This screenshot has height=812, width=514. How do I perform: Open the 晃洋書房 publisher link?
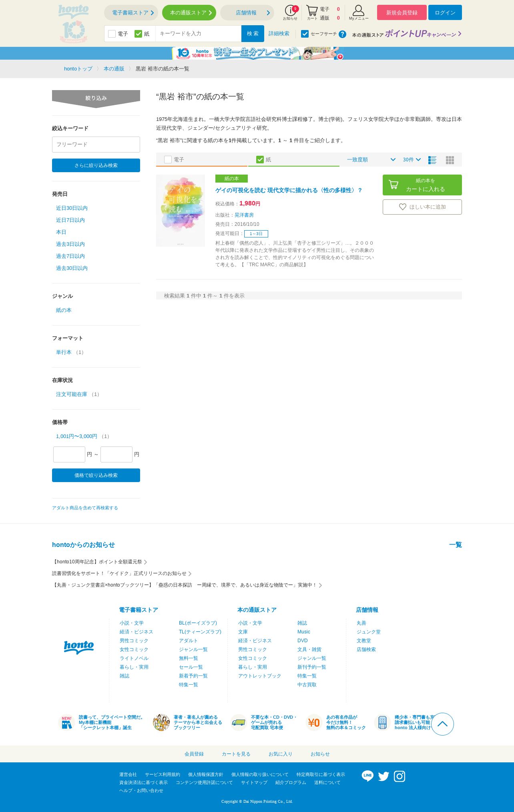pyautogui.click(x=244, y=215)
